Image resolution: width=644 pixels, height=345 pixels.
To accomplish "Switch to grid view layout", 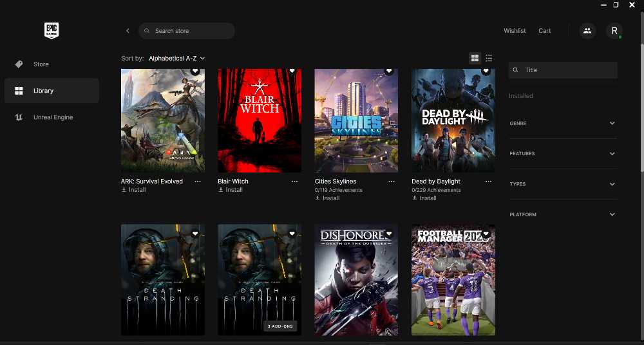I will (475, 59).
